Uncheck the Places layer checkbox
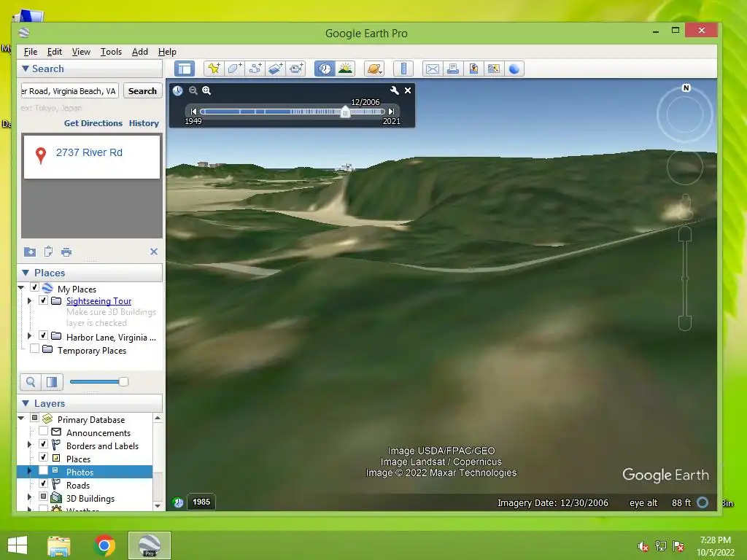 point(43,457)
